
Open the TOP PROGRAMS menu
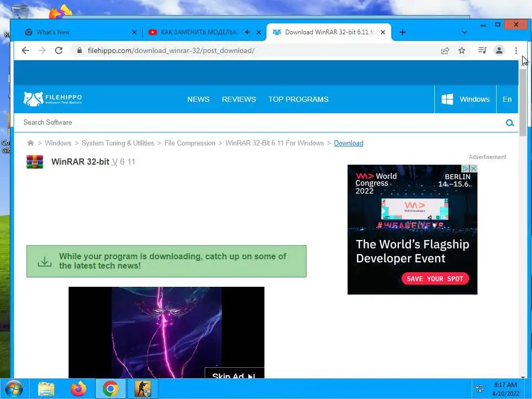[x=299, y=99]
